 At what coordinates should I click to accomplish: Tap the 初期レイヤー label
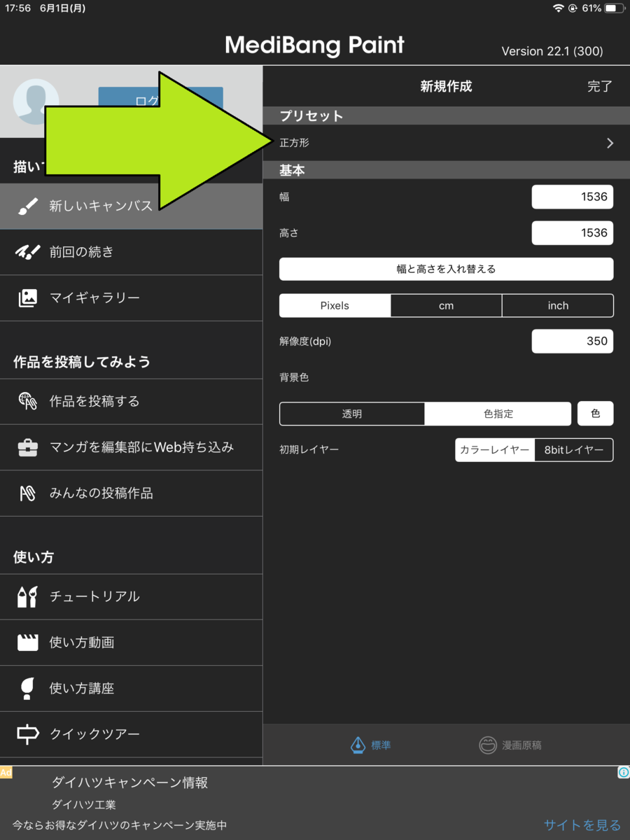click(309, 449)
